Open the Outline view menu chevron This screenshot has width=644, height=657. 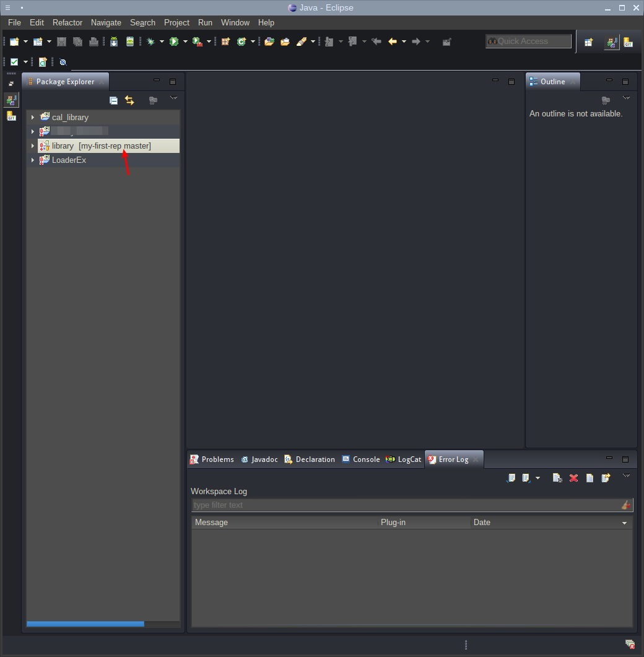click(x=627, y=97)
